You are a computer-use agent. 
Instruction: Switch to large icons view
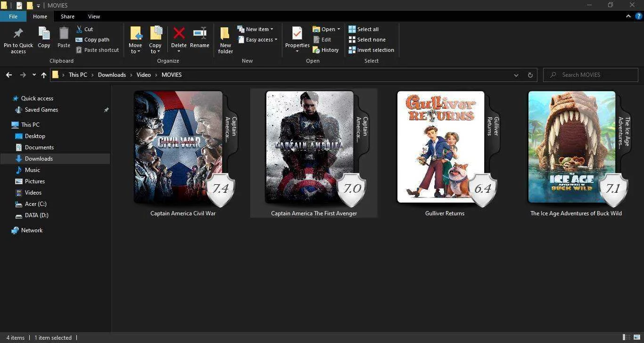pos(636,337)
